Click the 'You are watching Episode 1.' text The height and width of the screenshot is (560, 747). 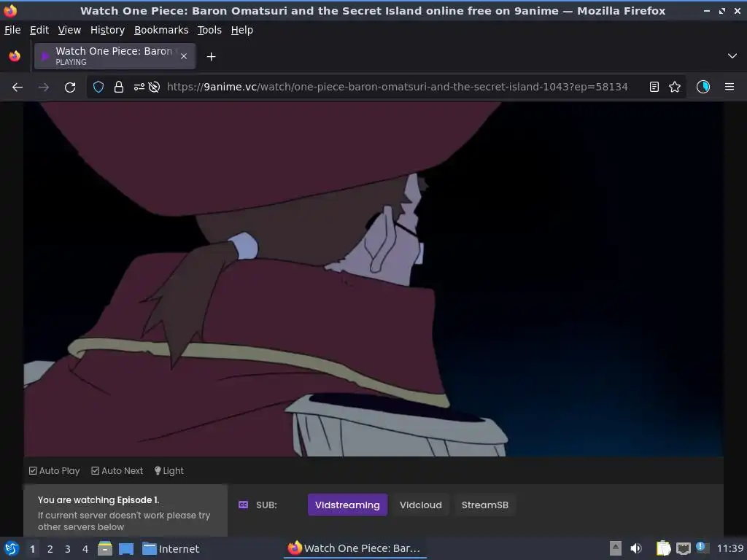tap(98, 500)
